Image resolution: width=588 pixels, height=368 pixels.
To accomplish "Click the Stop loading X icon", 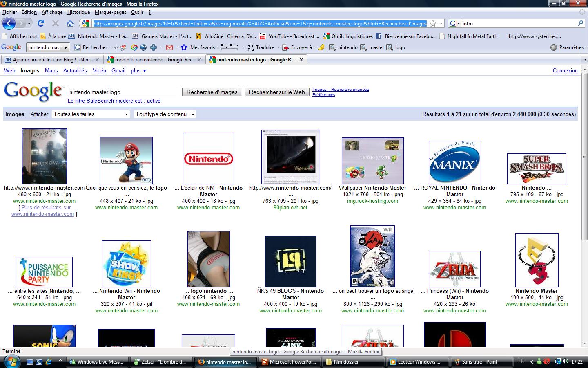I will (56, 23).
